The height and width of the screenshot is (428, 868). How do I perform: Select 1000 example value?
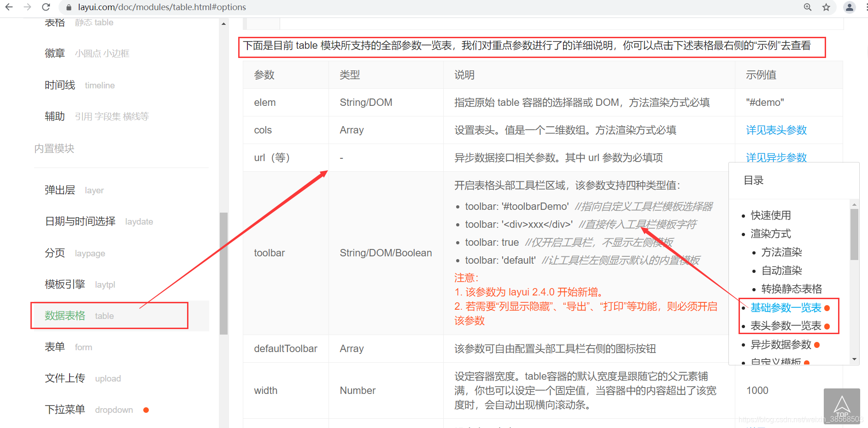[757, 390]
